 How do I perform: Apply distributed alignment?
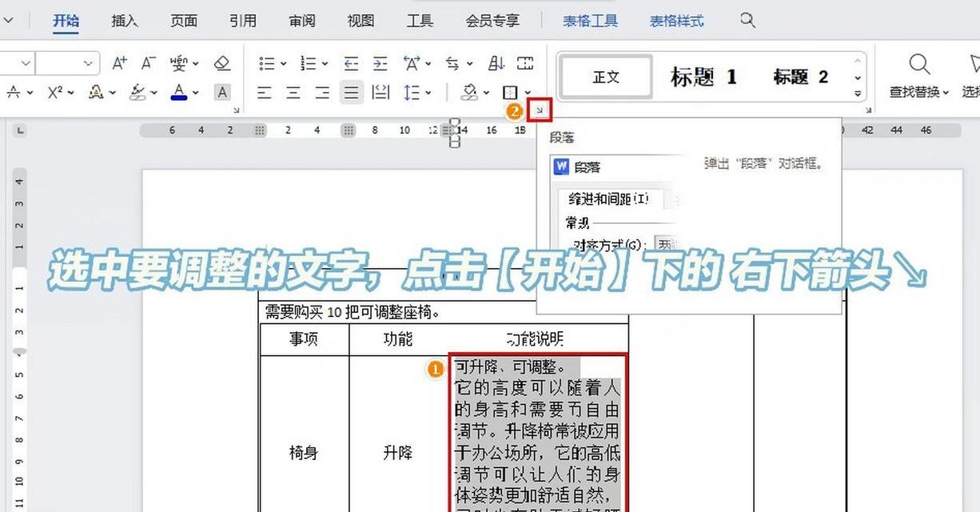(x=380, y=93)
